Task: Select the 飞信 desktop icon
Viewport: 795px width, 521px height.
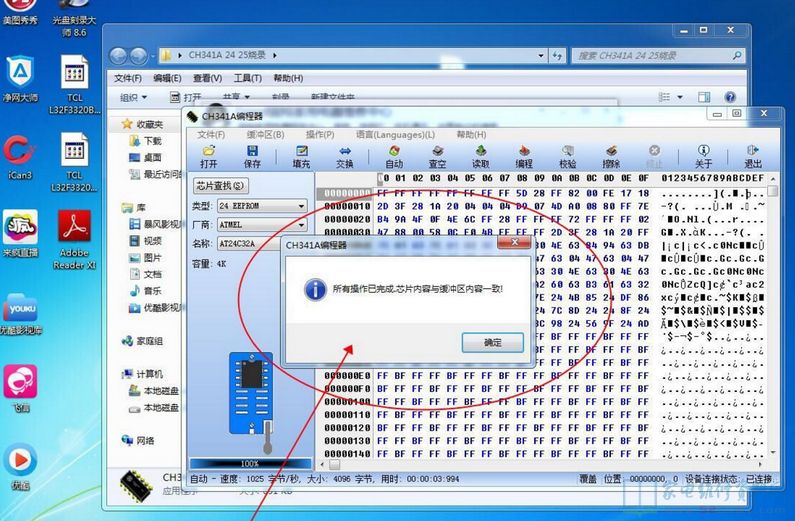Action: point(20,388)
